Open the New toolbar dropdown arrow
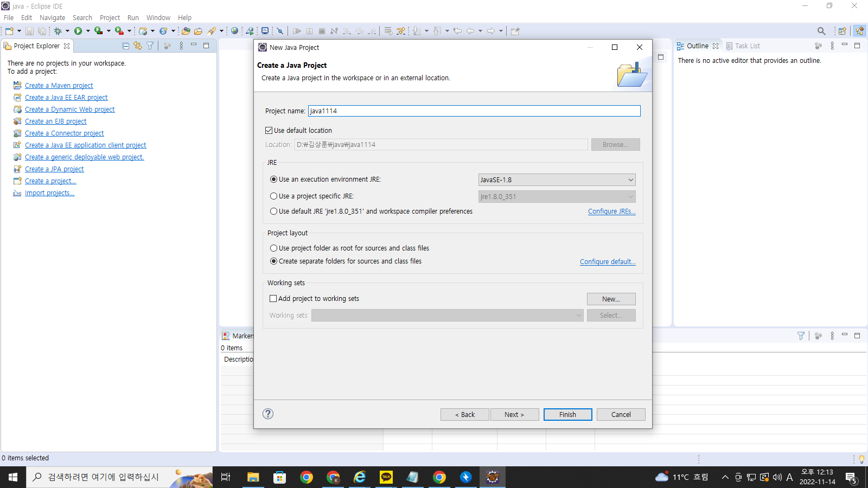Viewport: 868px width, 488px height. (x=19, y=31)
